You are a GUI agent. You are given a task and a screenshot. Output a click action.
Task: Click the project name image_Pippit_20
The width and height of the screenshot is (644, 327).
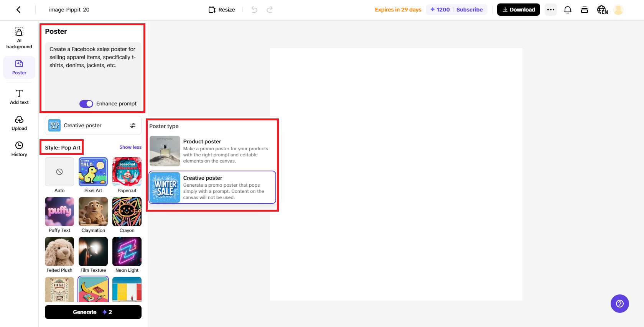click(x=69, y=10)
